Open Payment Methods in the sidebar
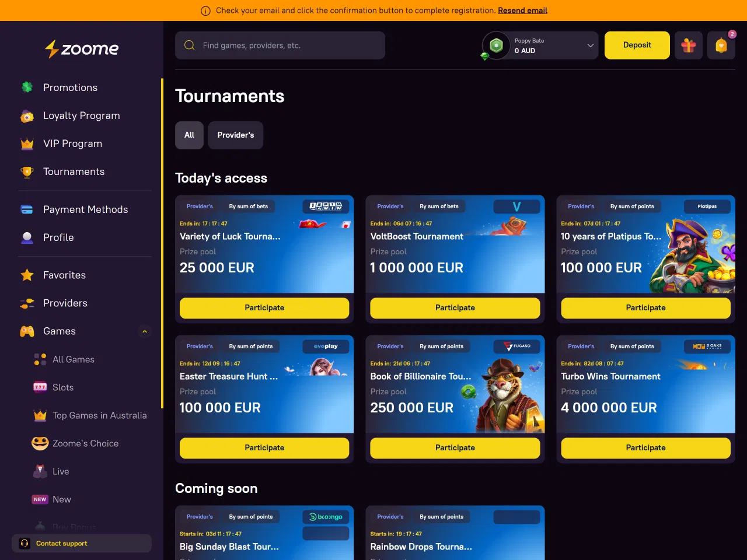 click(x=85, y=209)
